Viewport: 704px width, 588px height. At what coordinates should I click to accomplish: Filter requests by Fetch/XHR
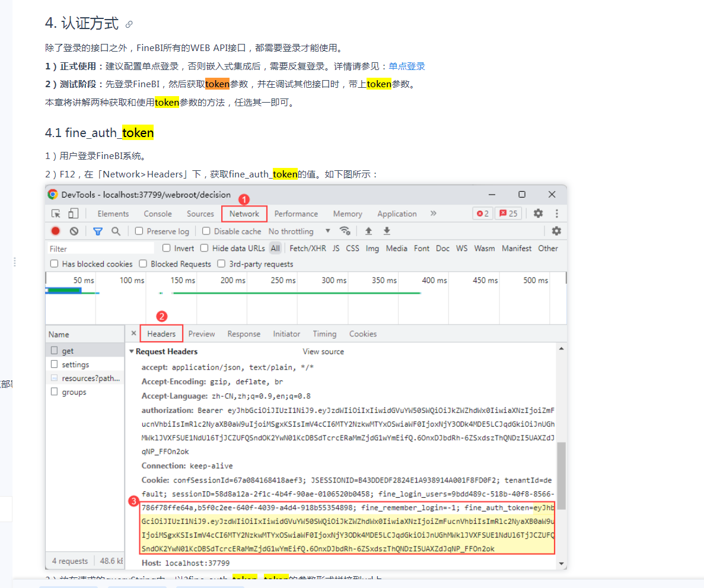(x=308, y=249)
